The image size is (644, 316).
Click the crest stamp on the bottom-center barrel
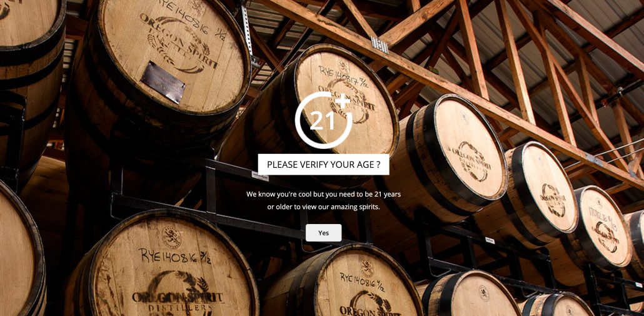[x=367, y=267]
